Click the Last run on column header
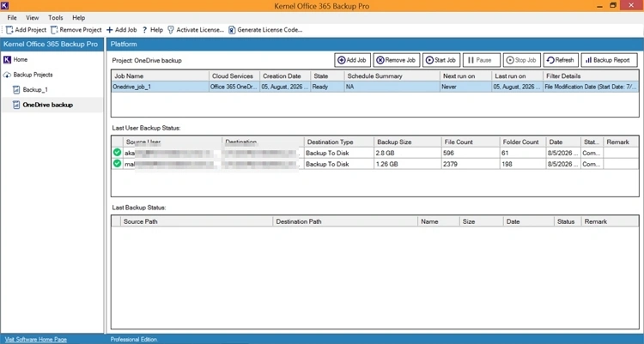Screen dimensions: 644x344 (x=517, y=76)
